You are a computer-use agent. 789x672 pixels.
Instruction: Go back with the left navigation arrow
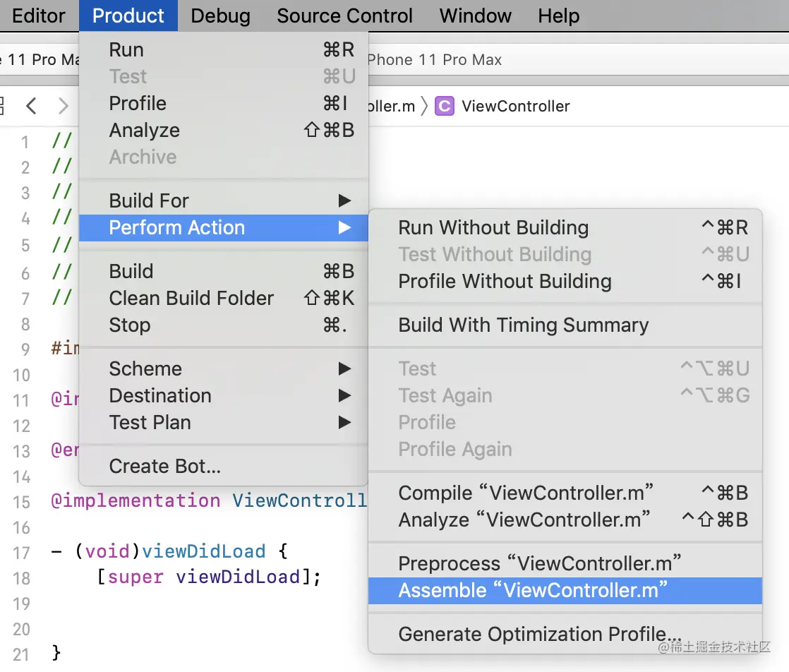point(31,106)
